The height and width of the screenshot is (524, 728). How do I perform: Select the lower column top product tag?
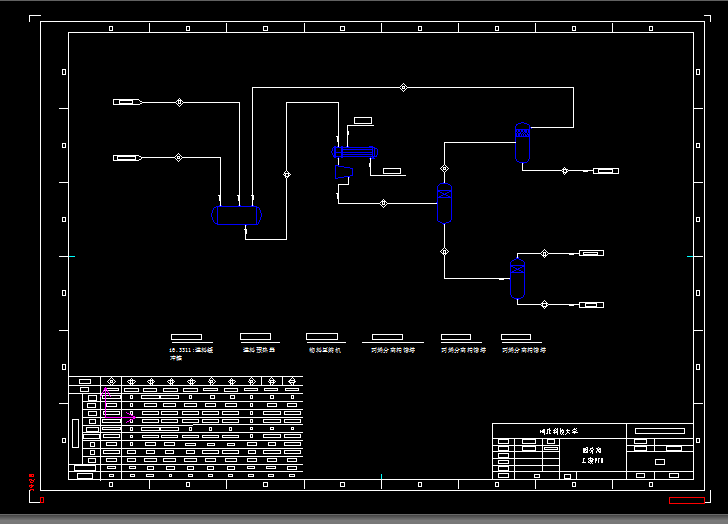591,253
